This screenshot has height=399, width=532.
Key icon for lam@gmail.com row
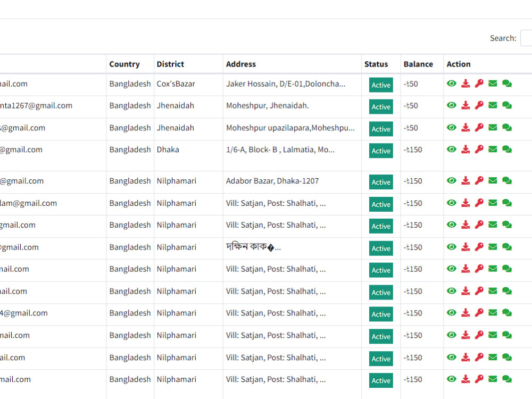pos(479,203)
